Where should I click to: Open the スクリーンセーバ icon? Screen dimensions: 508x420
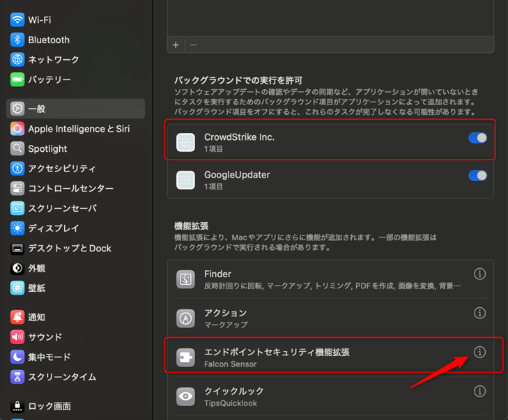click(x=17, y=208)
